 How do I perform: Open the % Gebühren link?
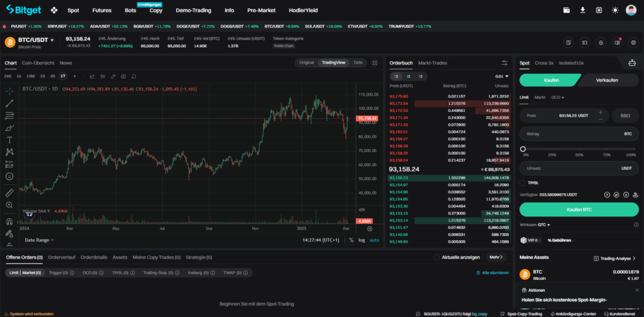(x=560, y=240)
